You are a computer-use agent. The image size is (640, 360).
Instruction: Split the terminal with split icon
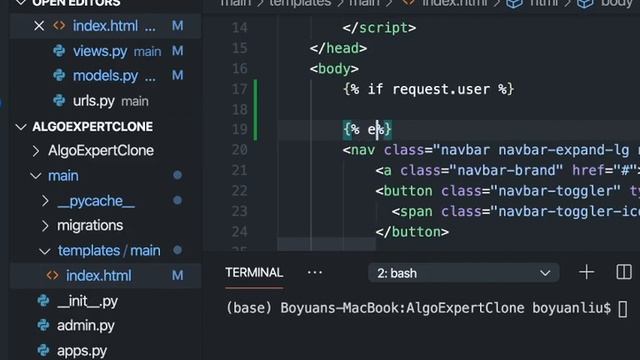click(624, 272)
